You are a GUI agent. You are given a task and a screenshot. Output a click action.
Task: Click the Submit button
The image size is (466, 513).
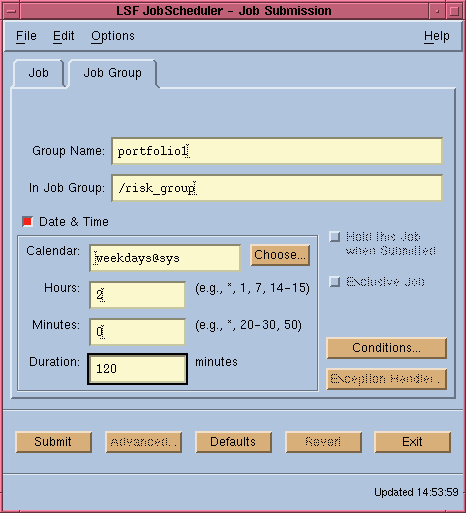point(53,442)
